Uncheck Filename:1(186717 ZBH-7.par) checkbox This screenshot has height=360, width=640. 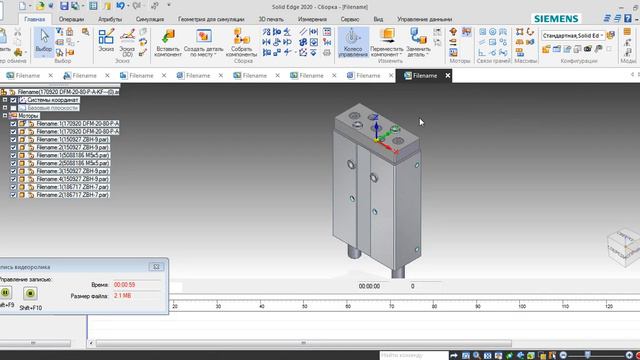pyautogui.click(x=13, y=187)
